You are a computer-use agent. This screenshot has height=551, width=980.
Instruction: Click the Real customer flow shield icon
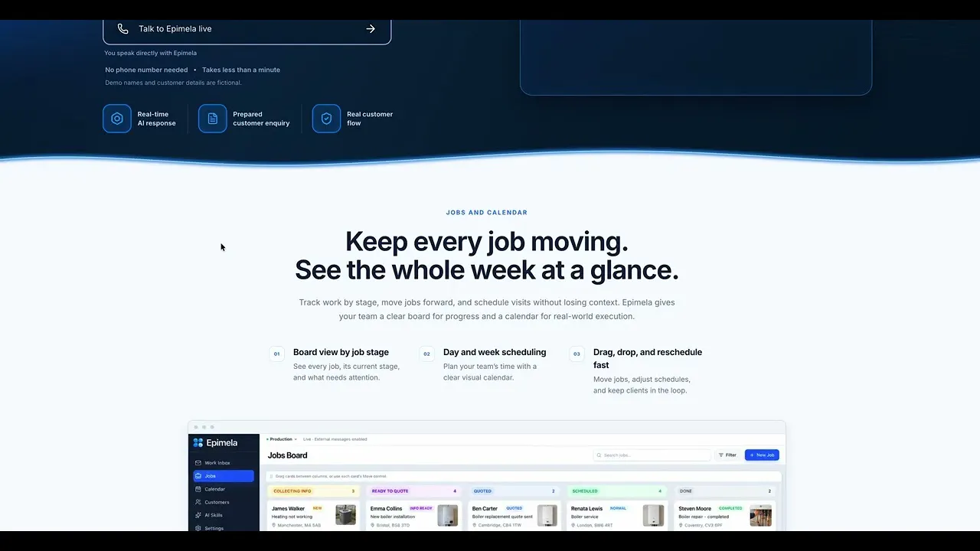[x=326, y=119]
